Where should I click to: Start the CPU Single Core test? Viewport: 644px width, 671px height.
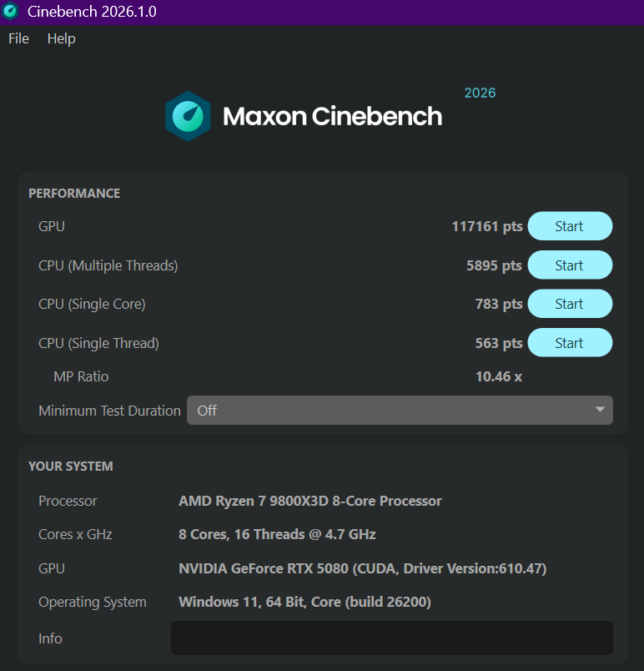(x=570, y=304)
